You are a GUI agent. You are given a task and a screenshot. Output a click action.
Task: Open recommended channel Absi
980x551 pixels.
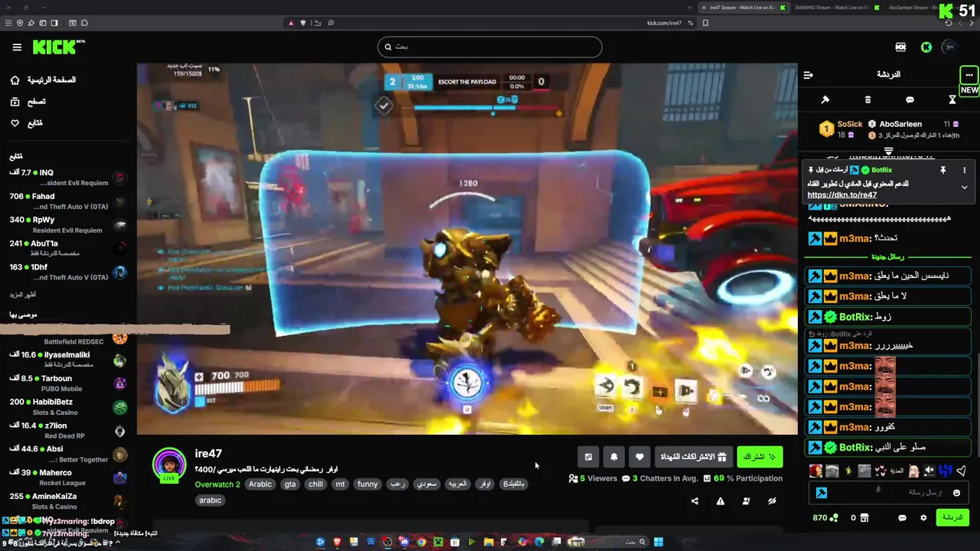point(69,454)
